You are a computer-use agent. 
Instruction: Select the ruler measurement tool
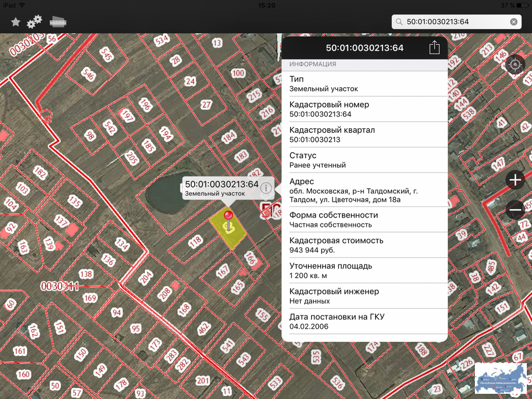[x=58, y=22]
